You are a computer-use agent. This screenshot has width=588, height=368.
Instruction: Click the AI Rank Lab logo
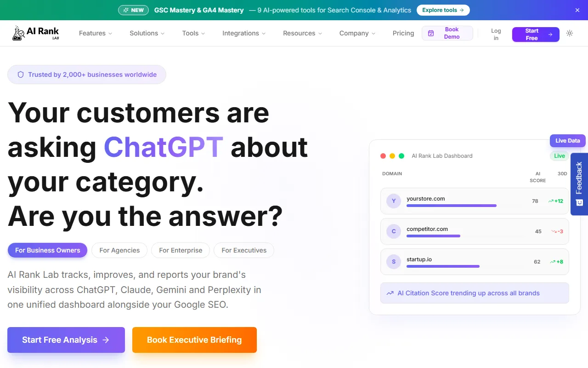36,33
